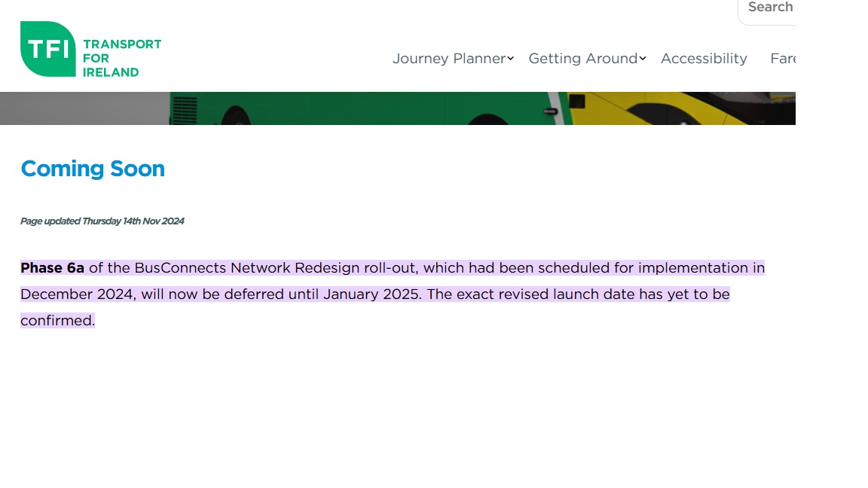This screenshot has height=488, width=868.
Task: Click the grey left section of the banner
Action: tap(83, 108)
